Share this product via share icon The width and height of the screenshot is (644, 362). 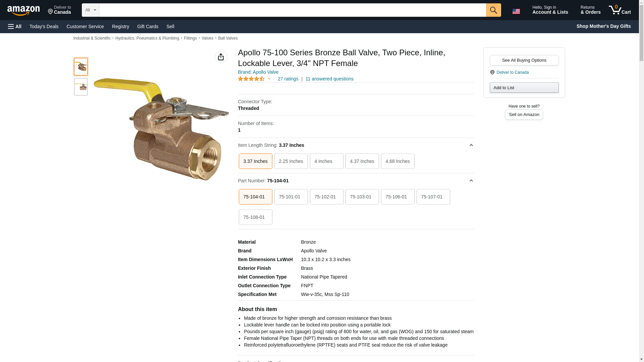point(221,57)
